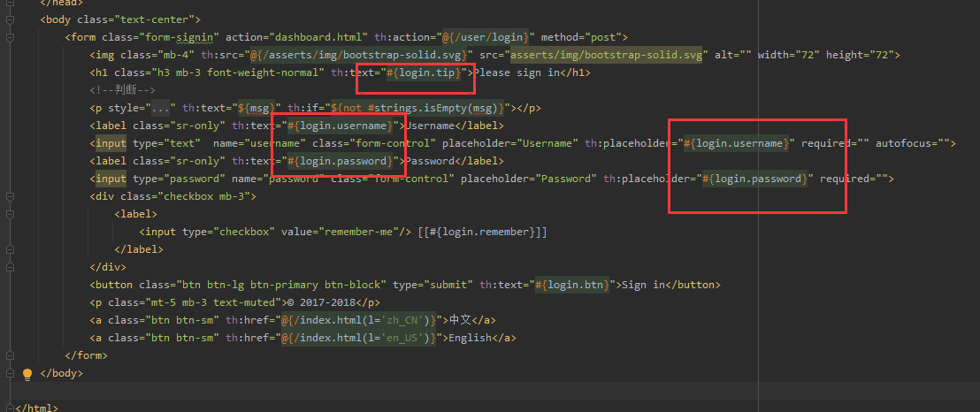The height and width of the screenshot is (412, 980).
Task: Click the @{/index.html(l='zh_CN')} href expression
Action: (358, 320)
